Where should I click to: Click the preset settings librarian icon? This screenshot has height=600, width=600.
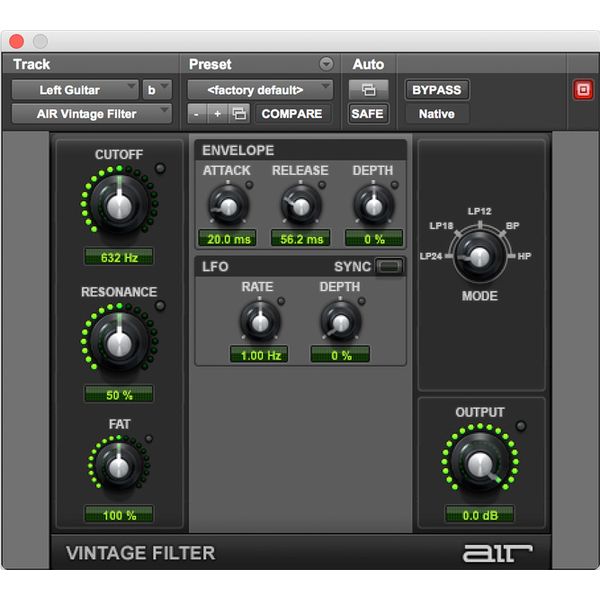[240, 114]
